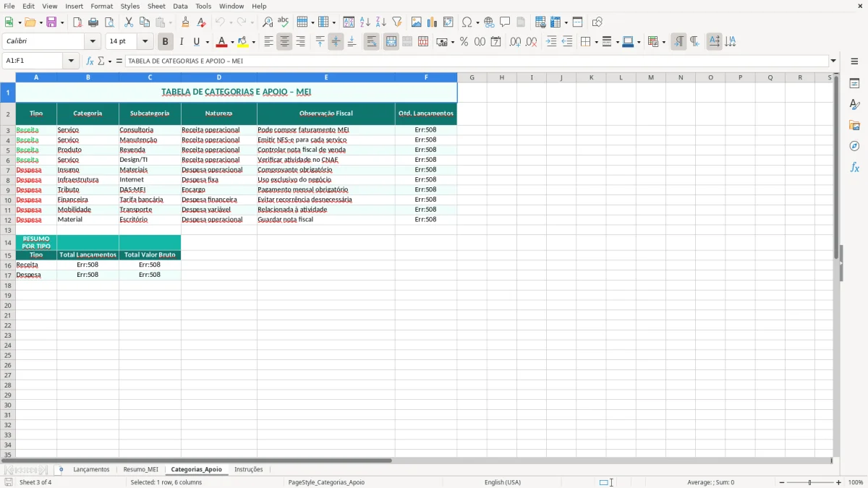
Task: Toggle Bold formatting
Action: [x=166, y=42]
